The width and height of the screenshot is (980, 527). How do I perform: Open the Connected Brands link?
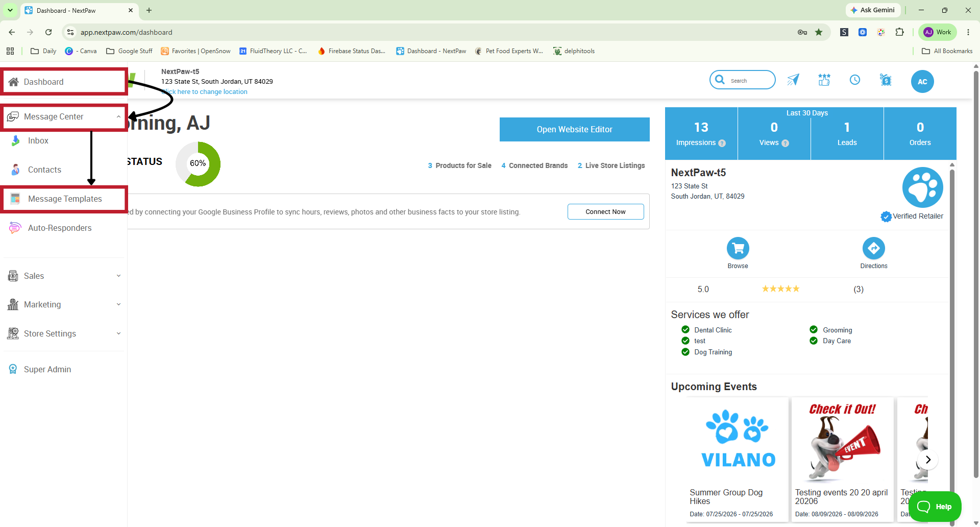coord(534,165)
